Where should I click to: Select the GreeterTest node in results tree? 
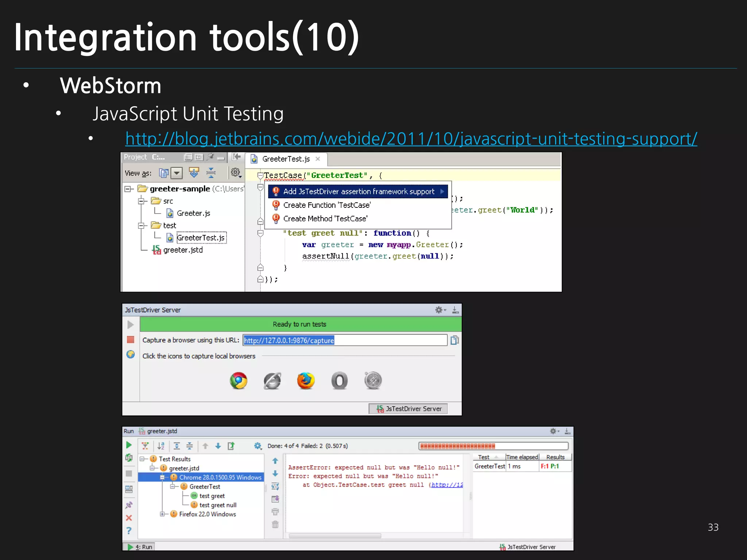pos(201,487)
